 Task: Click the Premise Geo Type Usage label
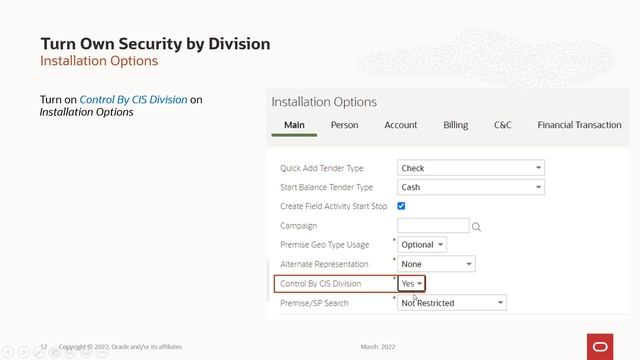pos(324,245)
